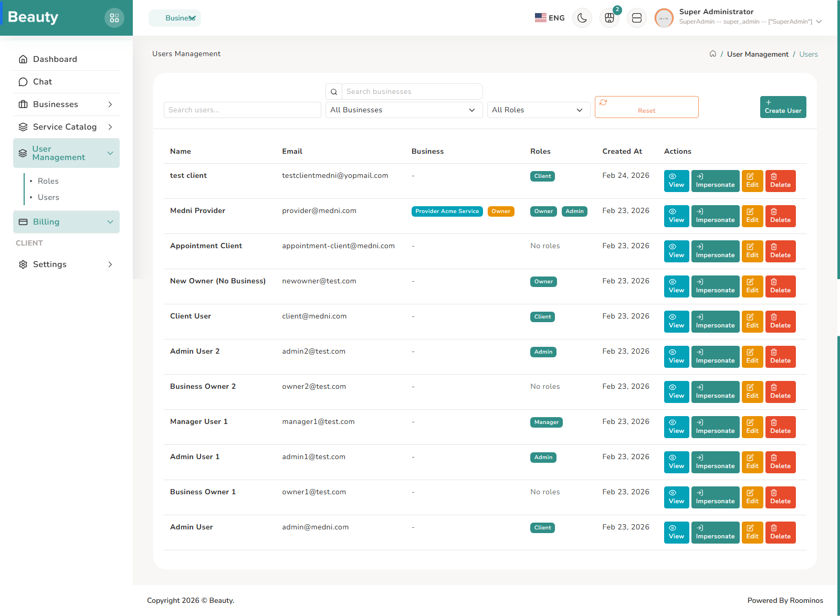The image size is (840, 616).
Task: Impersonate the Appointment Client user
Action: (x=715, y=251)
